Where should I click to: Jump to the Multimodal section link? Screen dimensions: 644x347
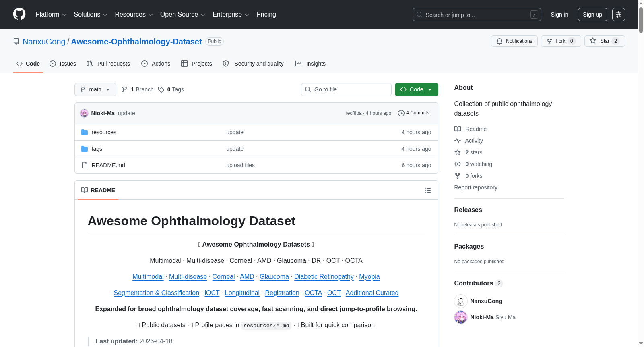[148, 277]
